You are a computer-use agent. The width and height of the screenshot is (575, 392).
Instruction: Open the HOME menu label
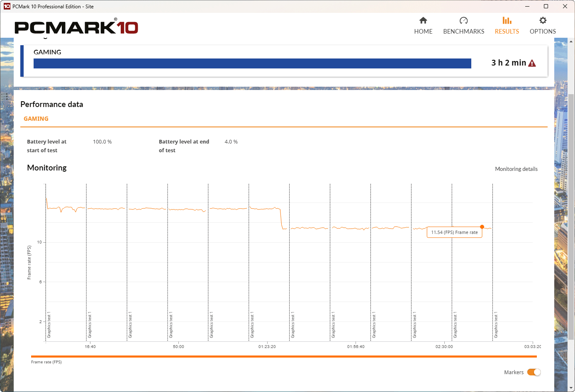click(423, 32)
